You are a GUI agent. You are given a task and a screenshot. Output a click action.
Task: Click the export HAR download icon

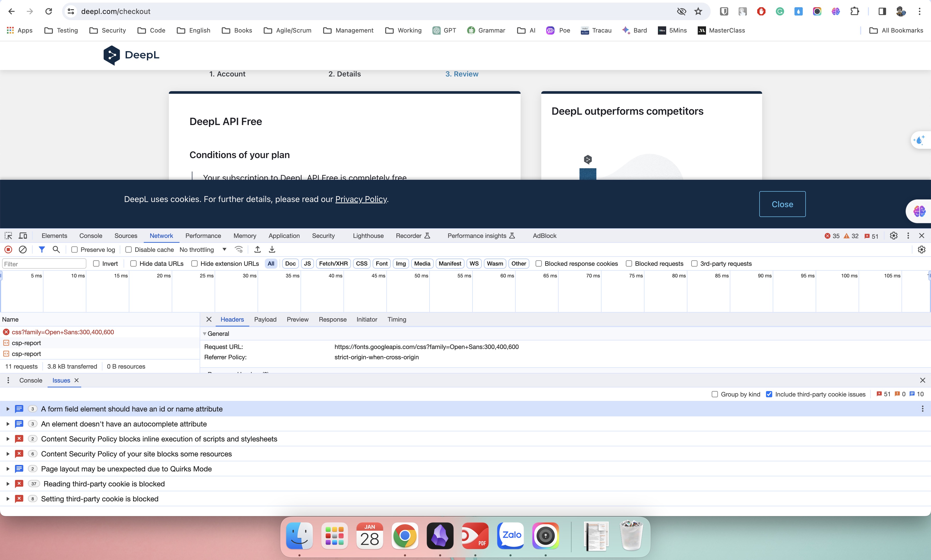(272, 250)
